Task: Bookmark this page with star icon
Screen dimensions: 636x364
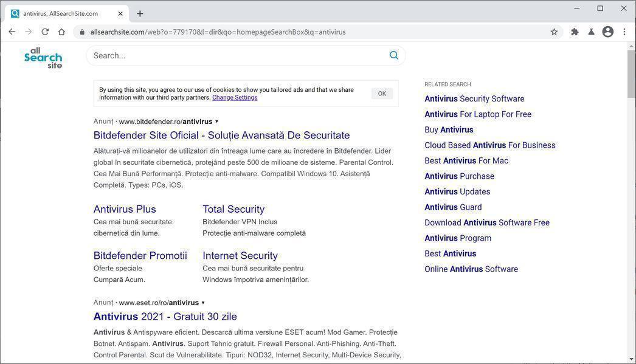Action: click(x=554, y=32)
